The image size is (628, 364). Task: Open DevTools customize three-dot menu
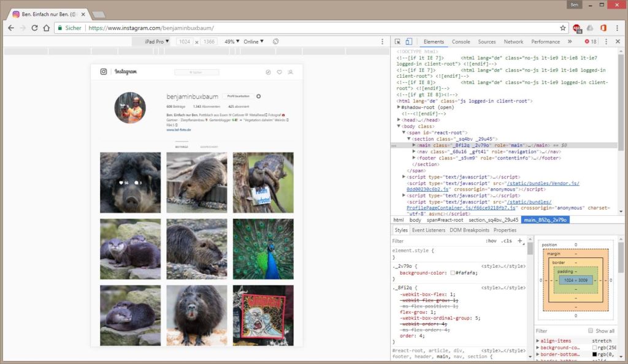point(606,42)
